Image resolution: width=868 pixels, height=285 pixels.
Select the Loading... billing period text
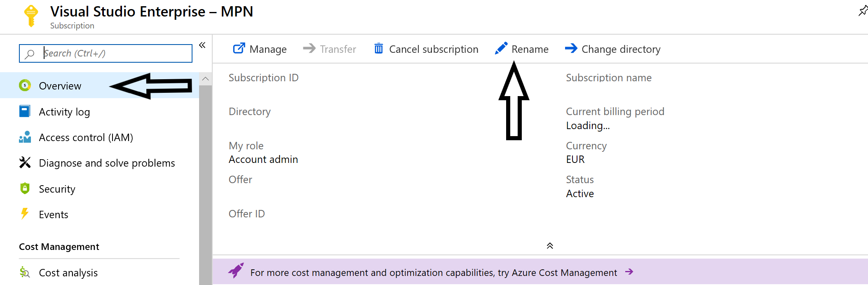click(588, 126)
